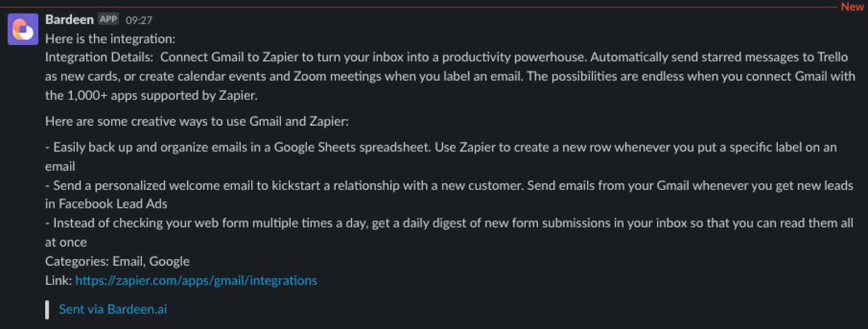Image resolution: width=868 pixels, height=329 pixels.
Task: Click the Facebook Lead Ads bullet text
Action: [x=449, y=195]
